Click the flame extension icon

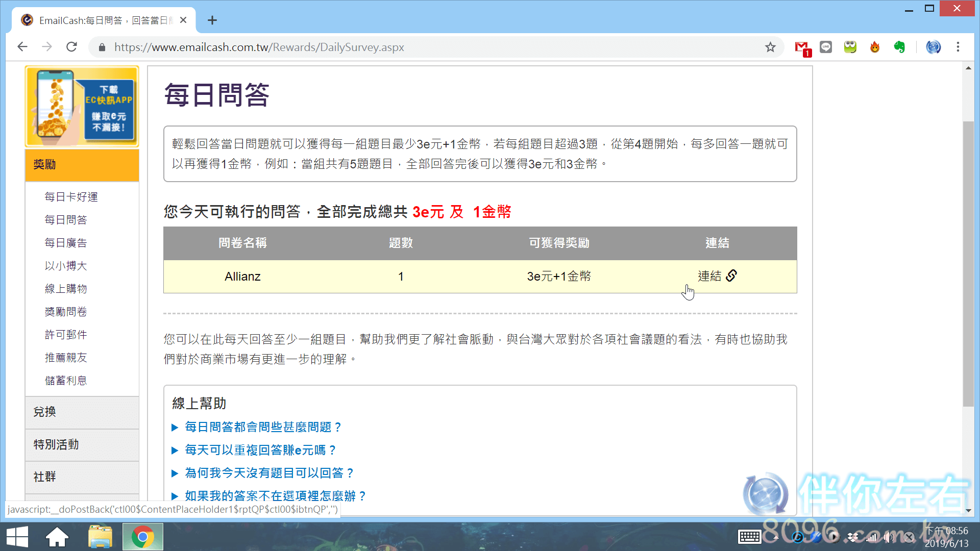click(x=875, y=47)
